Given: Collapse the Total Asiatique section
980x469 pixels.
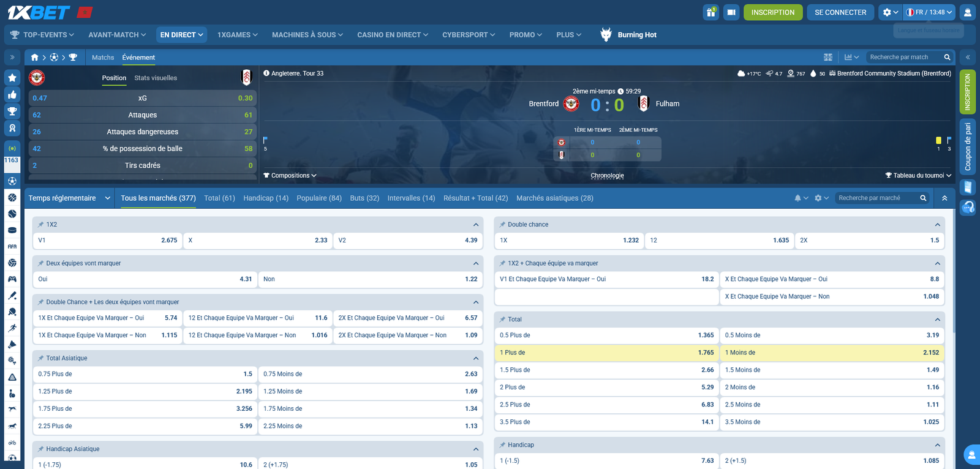Looking at the screenshot, I should (476, 358).
